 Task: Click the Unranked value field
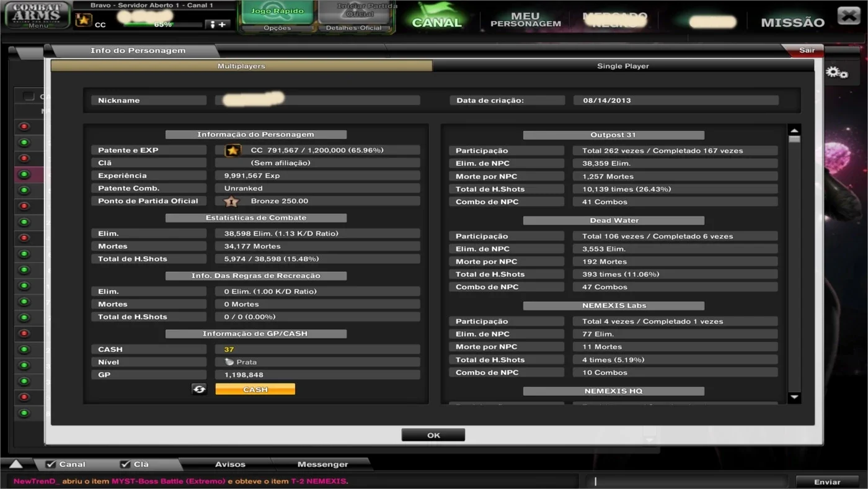pos(317,188)
